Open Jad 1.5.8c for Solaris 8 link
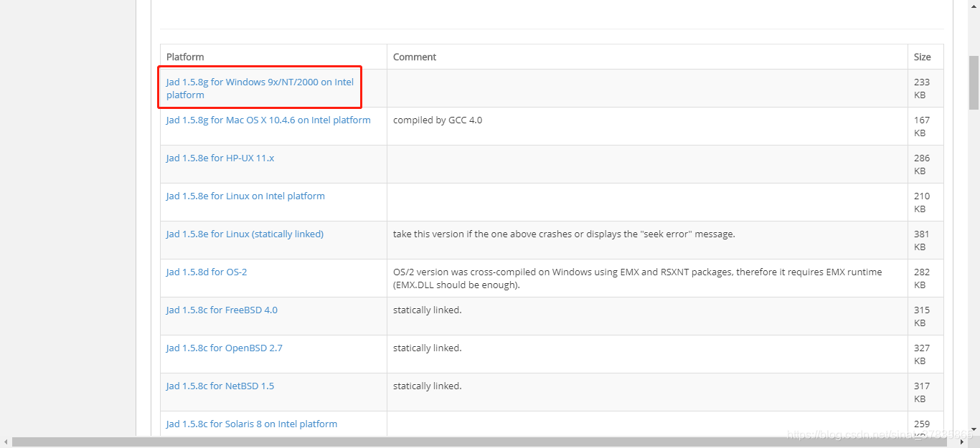 click(x=252, y=424)
